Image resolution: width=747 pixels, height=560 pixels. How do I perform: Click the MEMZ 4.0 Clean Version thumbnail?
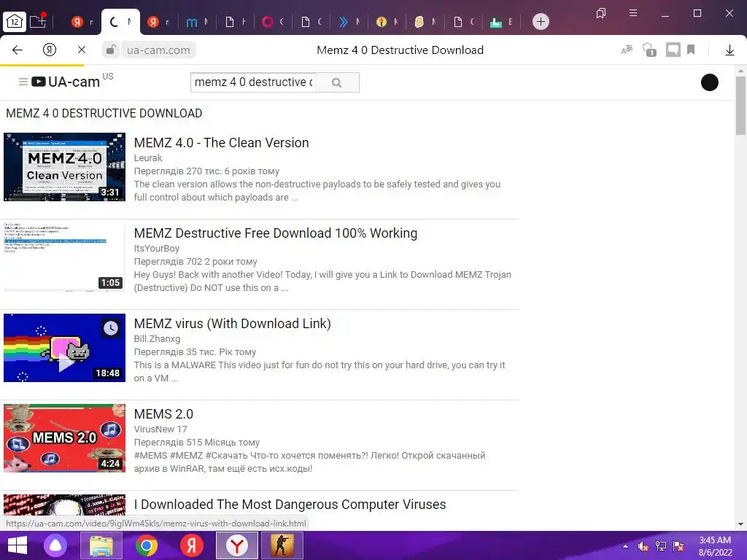click(64, 167)
